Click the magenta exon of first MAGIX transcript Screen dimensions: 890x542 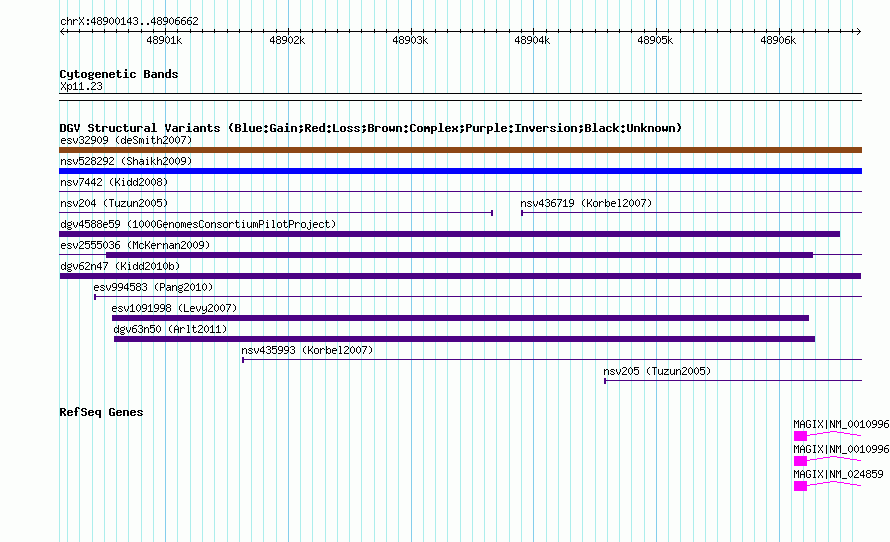(x=800, y=436)
